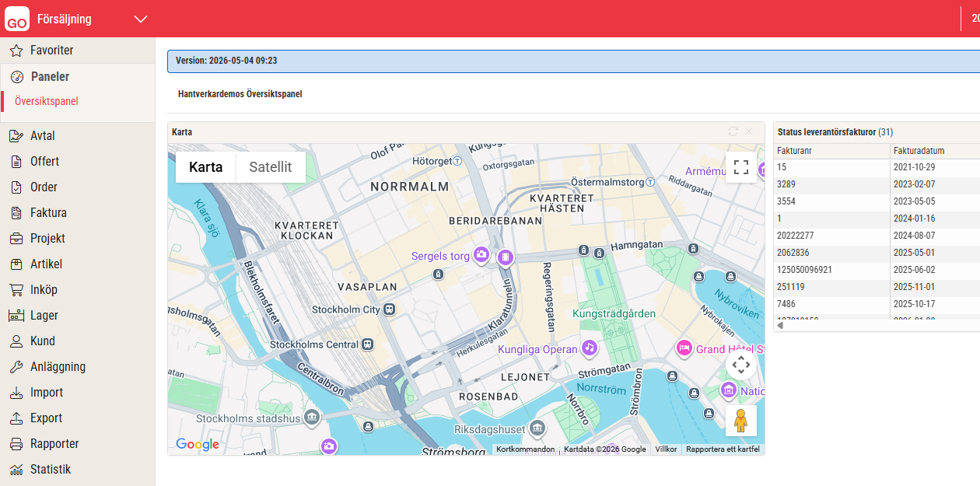Click the GO logo icon
This screenshot has height=486, width=980.
[x=17, y=19]
